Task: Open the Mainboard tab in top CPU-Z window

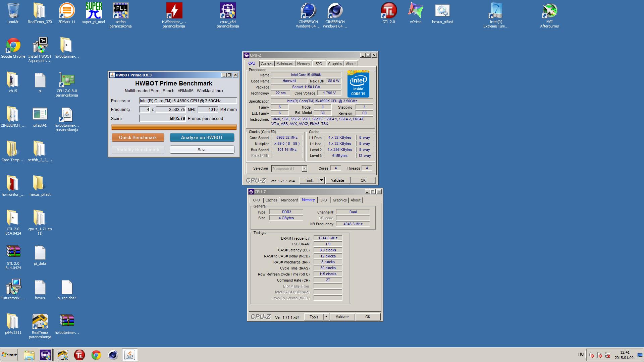Action: point(285,64)
